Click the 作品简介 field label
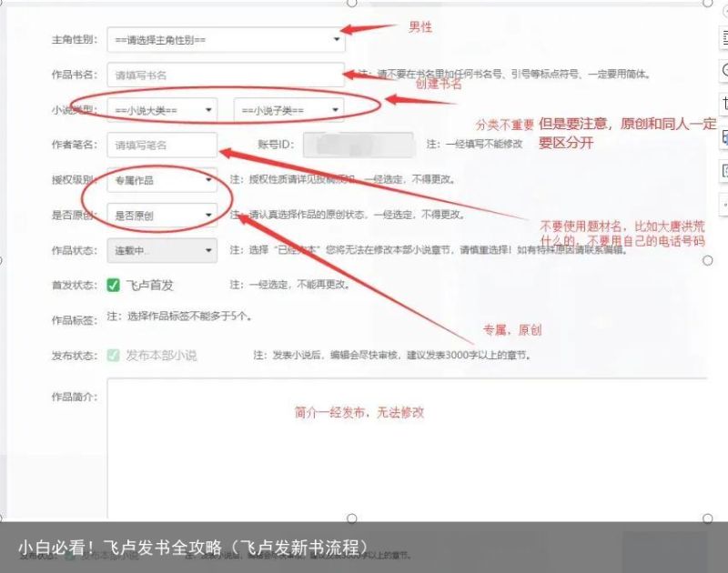The image size is (728, 573). point(75,397)
